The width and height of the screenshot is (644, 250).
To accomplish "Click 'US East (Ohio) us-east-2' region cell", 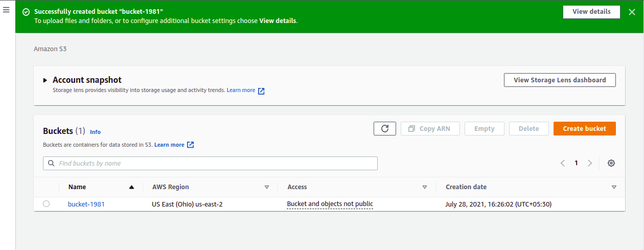I will pyautogui.click(x=187, y=204).
